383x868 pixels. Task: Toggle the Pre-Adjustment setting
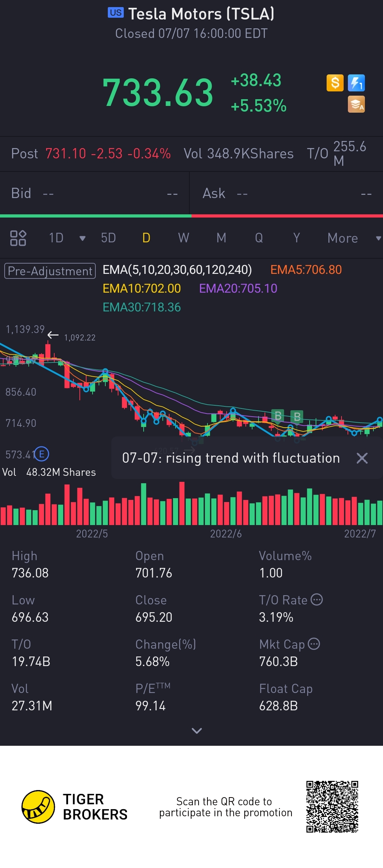click(50, 271)
